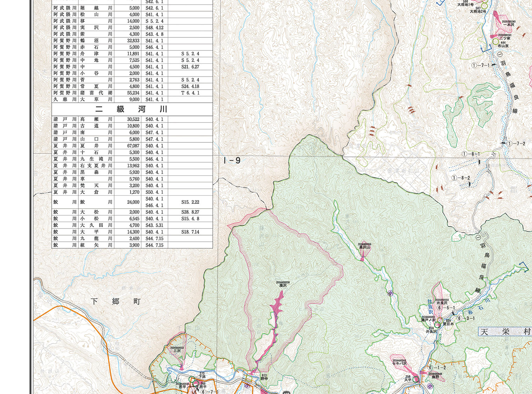
Task: Click the ⑥-5-1 marker near 井良沢
Action: 446,308
